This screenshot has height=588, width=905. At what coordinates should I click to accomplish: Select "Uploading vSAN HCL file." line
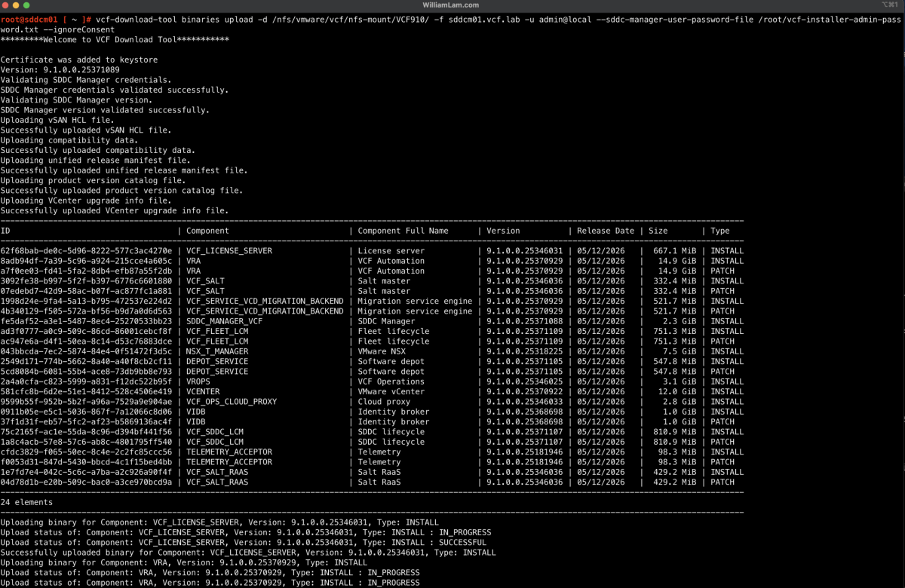(x=57, y=120)
